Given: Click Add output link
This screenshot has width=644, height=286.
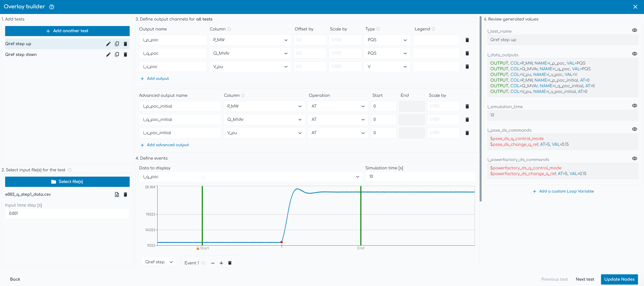Looking at the screenshot, I should tap(155, 79).
